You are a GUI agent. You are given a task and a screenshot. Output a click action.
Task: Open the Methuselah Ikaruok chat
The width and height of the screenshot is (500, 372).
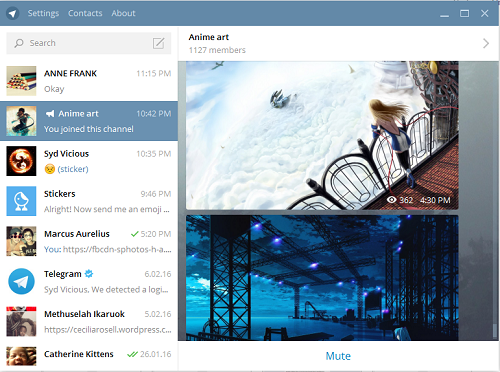tap(89, 321)
